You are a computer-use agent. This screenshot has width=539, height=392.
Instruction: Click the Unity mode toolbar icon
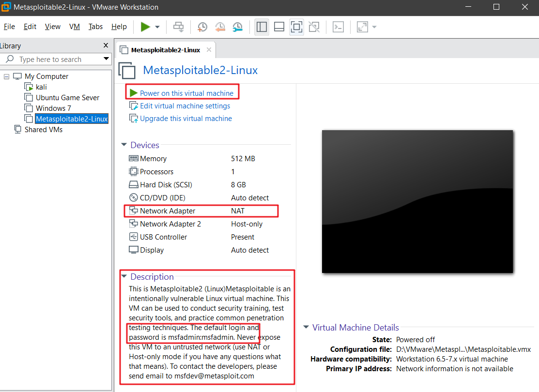coord(314,27)
